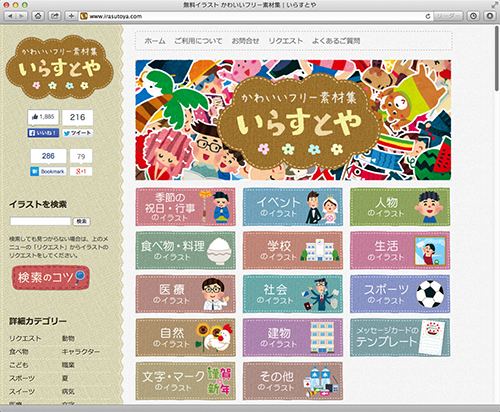
Task: Go forward with the browser forward arrow
Action: pos(21,16)
